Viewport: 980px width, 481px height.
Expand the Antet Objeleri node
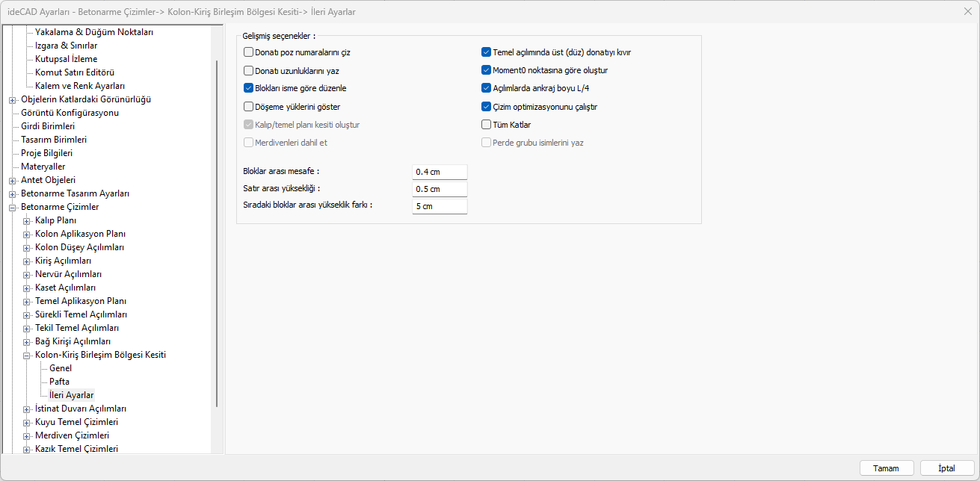pyautogui.click(x=13, y=180)
